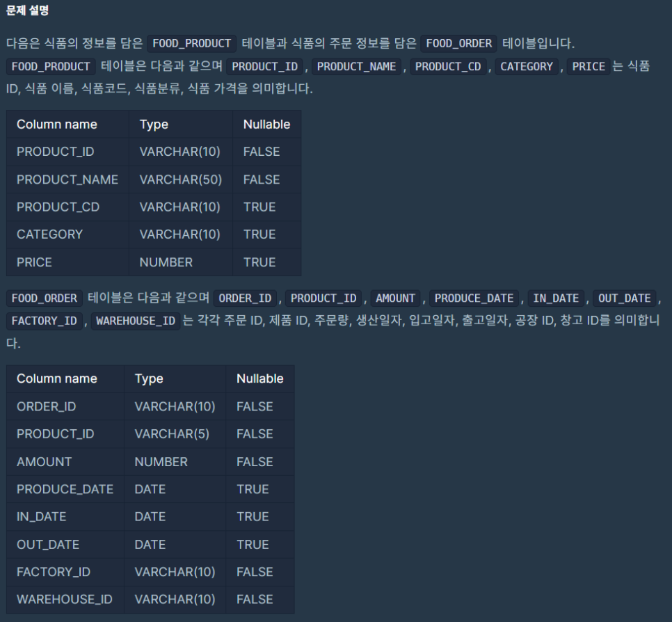Image resolution: width=672 pixels, height=622 pixels.
Task: Click the PRICE inline code tag
Action: tap(589, 66)
